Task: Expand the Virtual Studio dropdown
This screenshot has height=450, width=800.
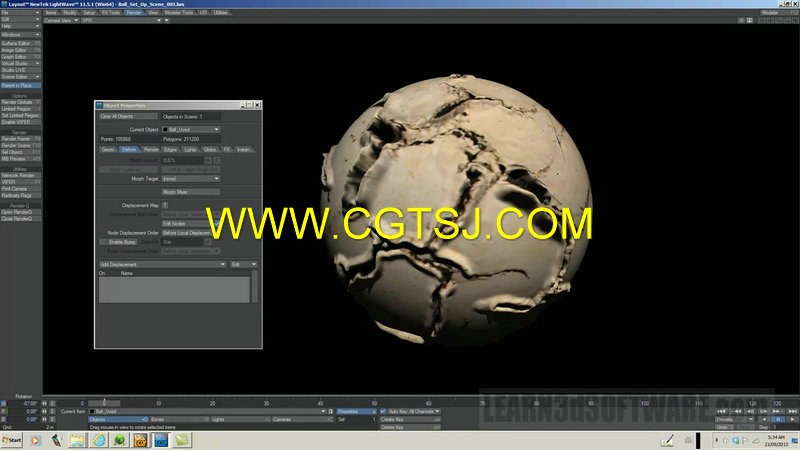Action: tap(20, 63)
